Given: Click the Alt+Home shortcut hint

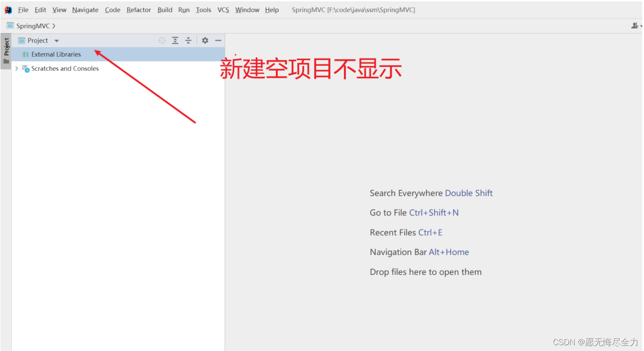Looking at the screenshot, I should click(x=449, y=252).
